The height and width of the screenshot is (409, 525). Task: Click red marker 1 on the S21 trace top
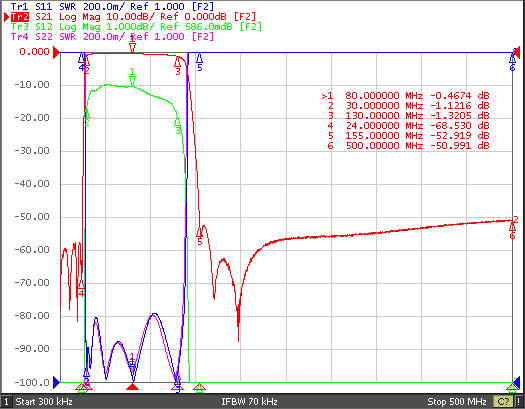(132, 44)
